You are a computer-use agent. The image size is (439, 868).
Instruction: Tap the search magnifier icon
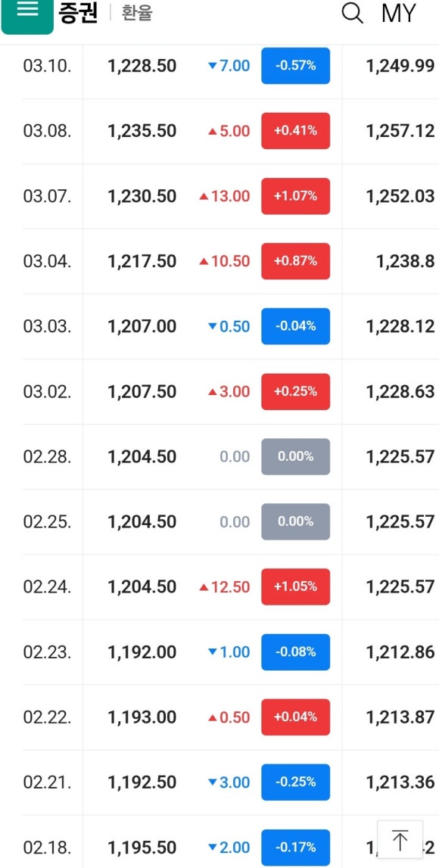click(x=352, y=13)
